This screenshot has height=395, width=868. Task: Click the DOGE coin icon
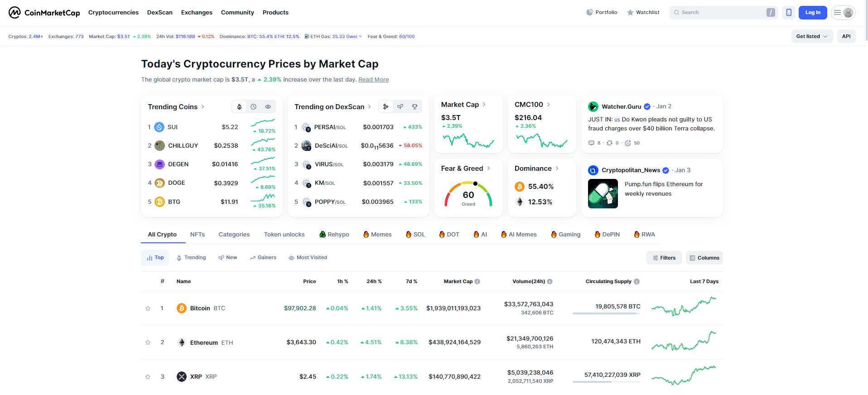159,183
